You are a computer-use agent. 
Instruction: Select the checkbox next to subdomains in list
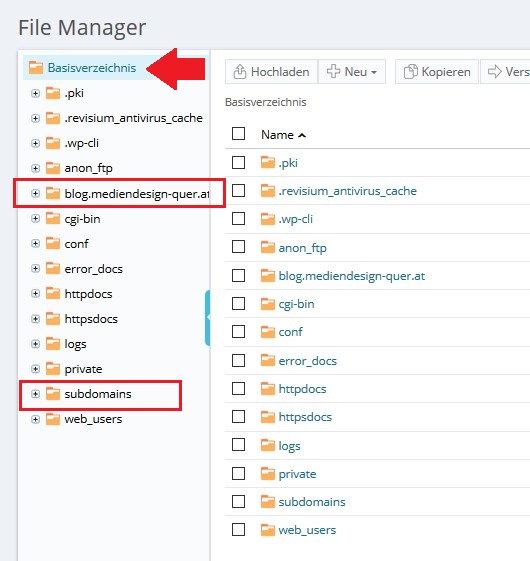[238, 501]
